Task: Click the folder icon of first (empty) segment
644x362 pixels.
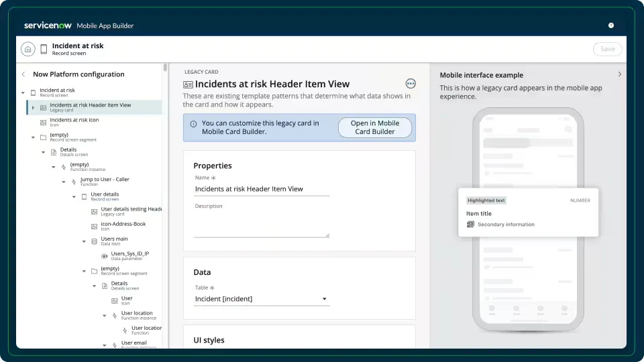Action: click(x=43, y=137)
